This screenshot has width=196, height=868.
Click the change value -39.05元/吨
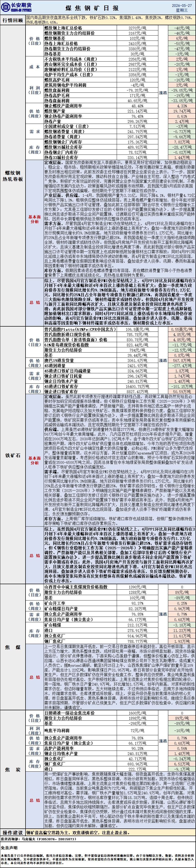[182, 90]
